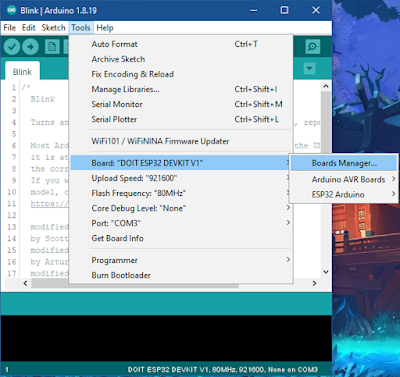Expand Board "DOIT ESP32 DEVKIT V1" submenu
The image size is (400, 377).
point(181,163)
